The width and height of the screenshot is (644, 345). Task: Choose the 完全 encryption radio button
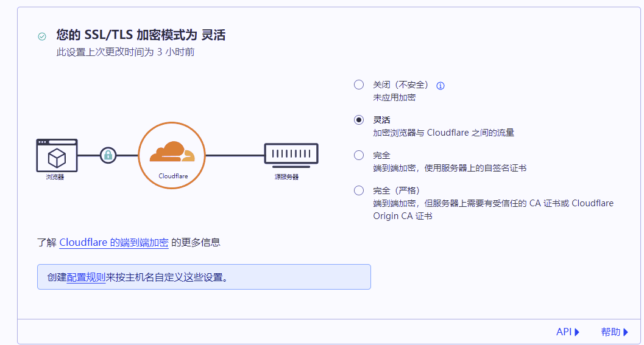[359, 155]
